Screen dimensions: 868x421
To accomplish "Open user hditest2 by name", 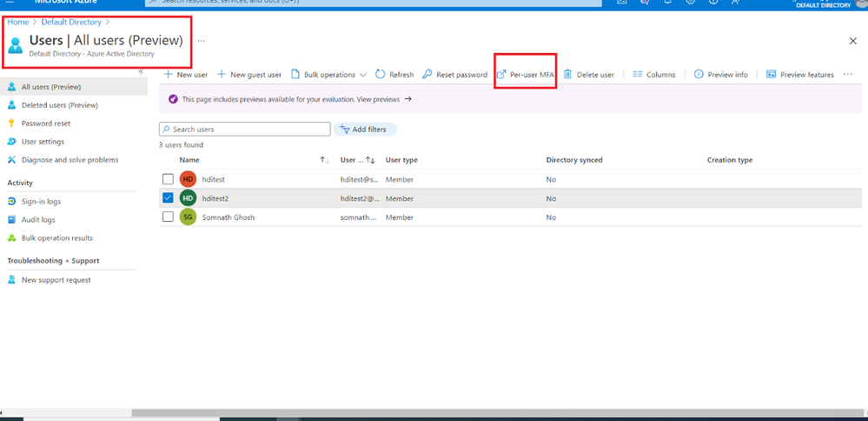I will click(215, 198).
